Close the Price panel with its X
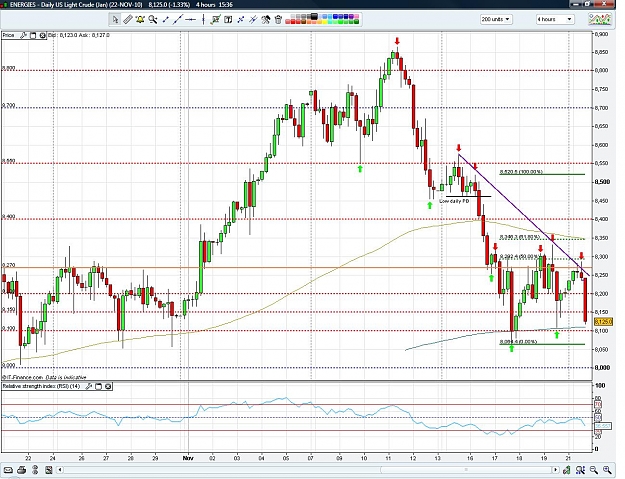 point(43,35)
